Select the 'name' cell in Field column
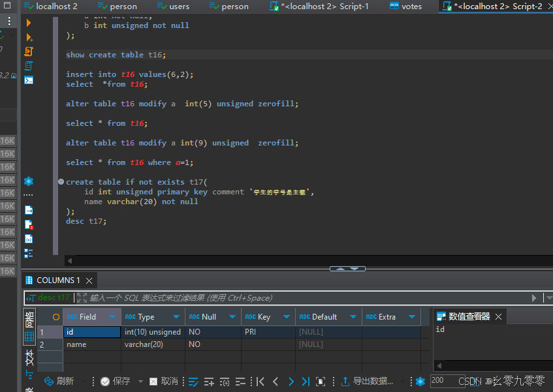553x392 pixels. (92, 344)
